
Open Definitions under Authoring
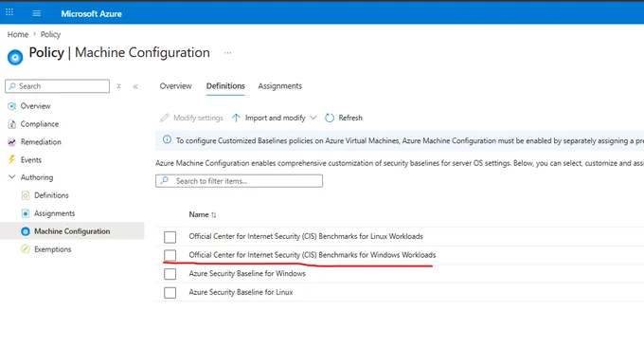(51, 195)
